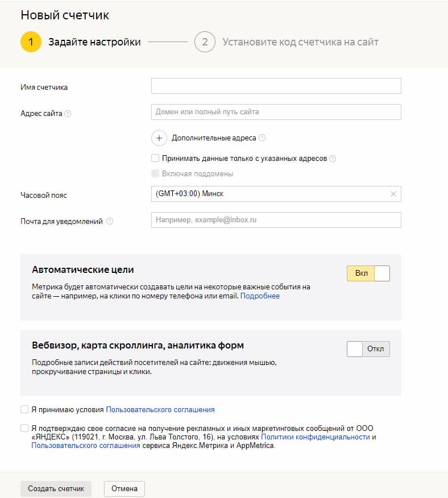Viewport: 448px width, 498px height.
Task: Go to the Установите код счетчика на сайт step
Action: pos(300,42)
